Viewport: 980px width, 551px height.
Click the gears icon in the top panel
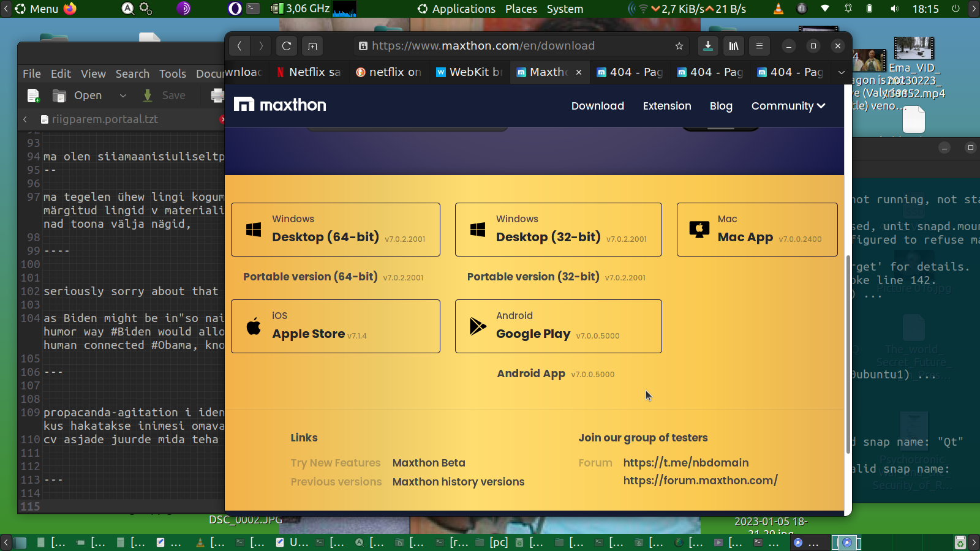(x=146, y=9)
